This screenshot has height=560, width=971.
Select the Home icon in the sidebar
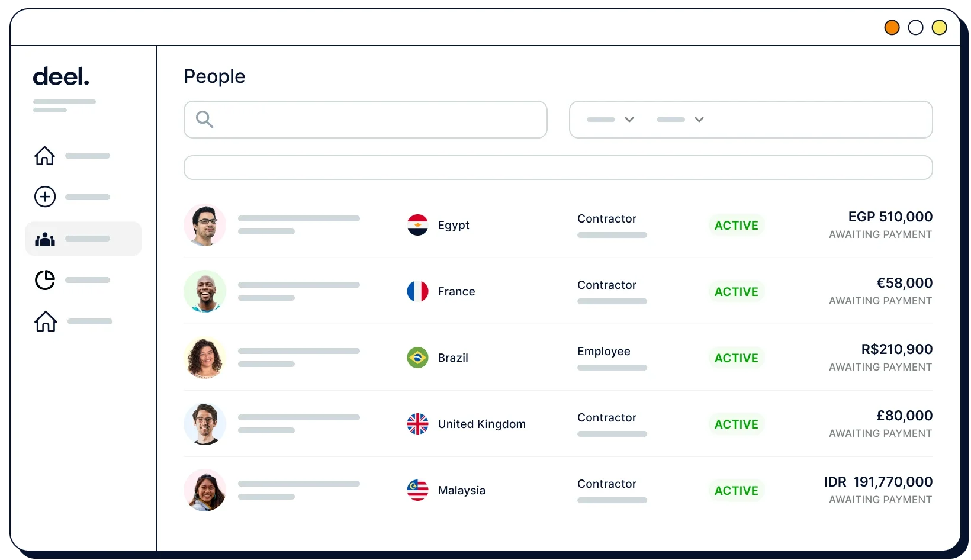44,156
